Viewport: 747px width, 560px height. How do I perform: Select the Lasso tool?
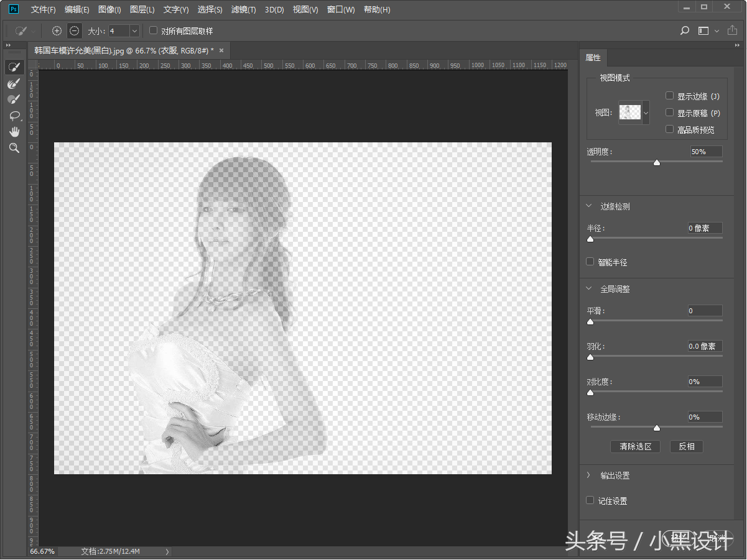[14, 116]
